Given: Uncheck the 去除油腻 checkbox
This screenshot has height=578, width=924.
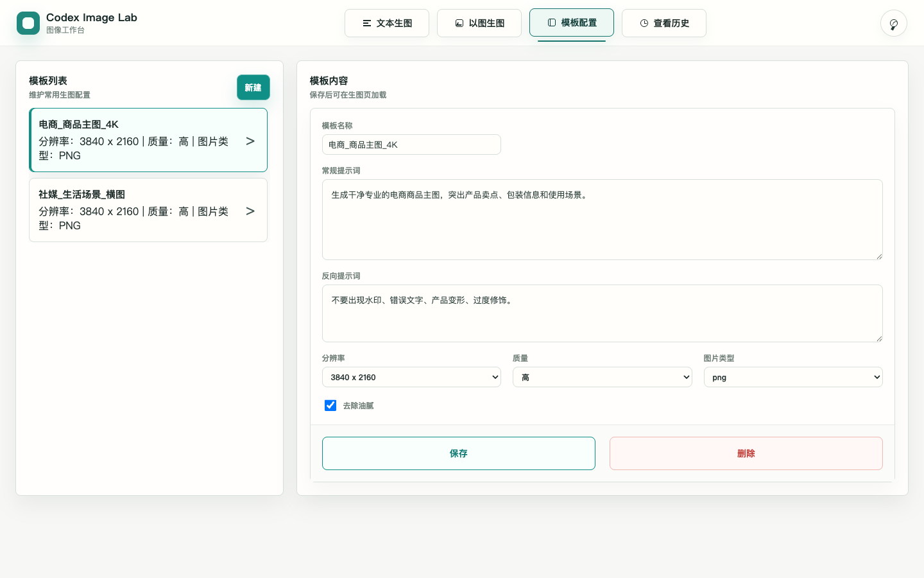Looking at the screenshot, I should (330, 405).
